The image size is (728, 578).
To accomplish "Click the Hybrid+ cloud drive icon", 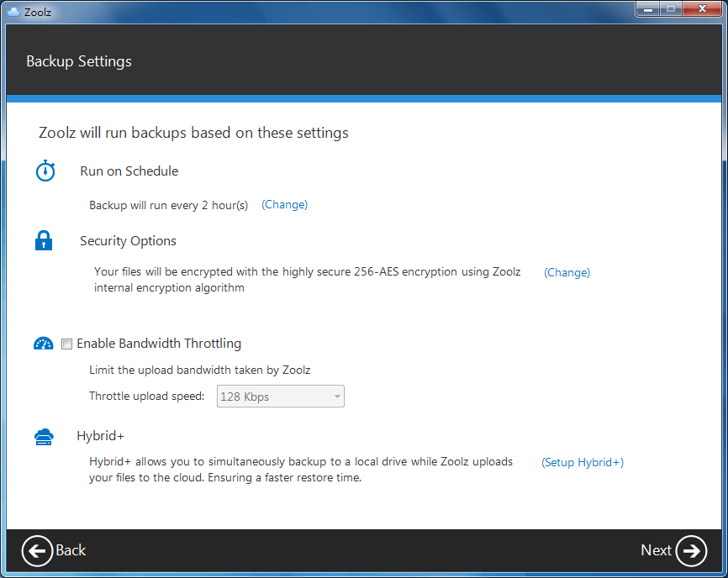I will click(x=44, y=437).
